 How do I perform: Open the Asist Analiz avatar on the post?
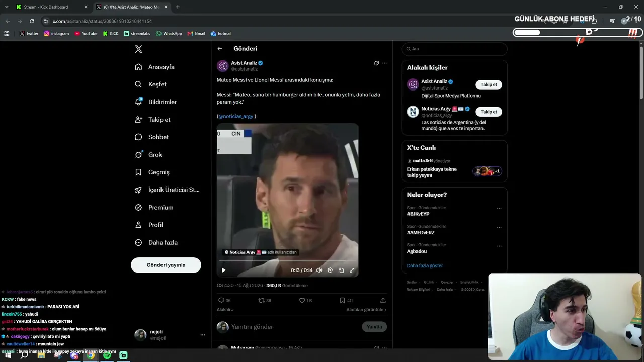[x=222, y=66]
